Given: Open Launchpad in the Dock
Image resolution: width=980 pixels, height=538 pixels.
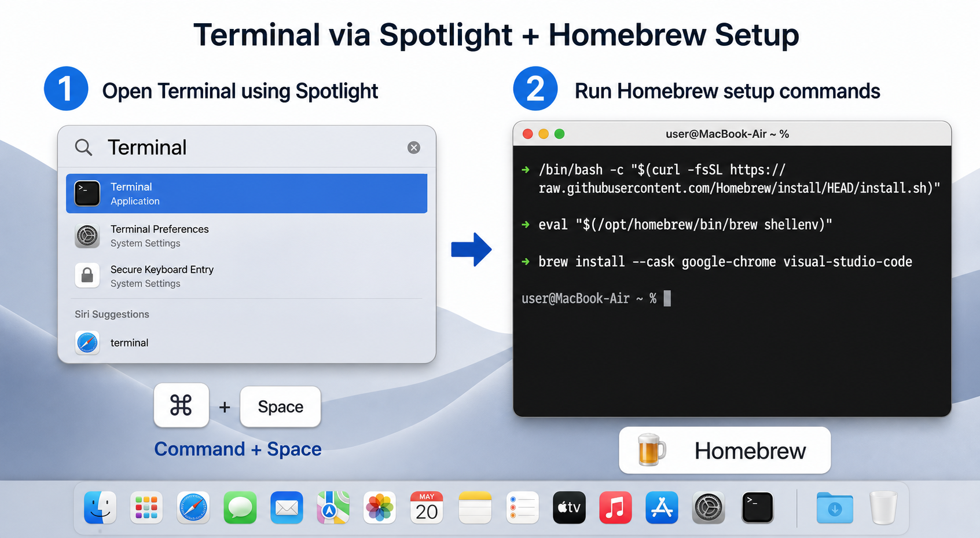Looking at the screenshot, I should [146, 508].
